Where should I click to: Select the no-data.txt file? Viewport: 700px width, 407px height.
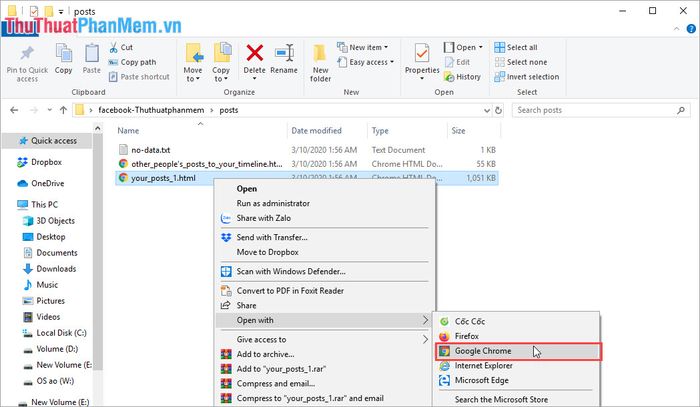pyautogui.click(x=150, y=150)
